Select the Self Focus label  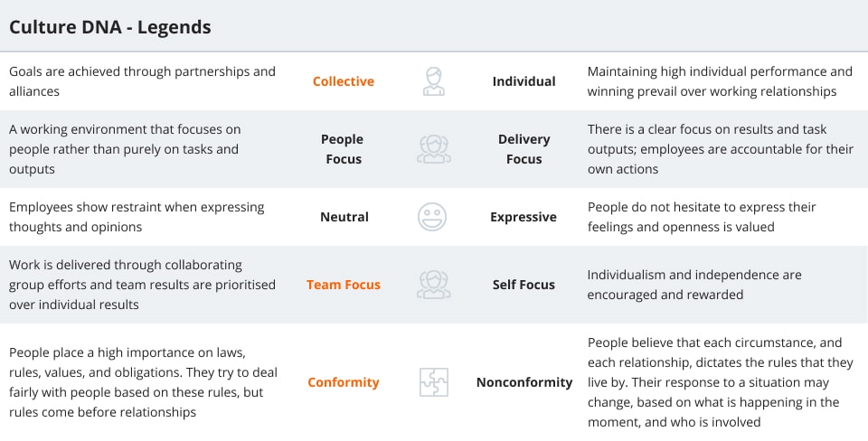click(524, 285)
